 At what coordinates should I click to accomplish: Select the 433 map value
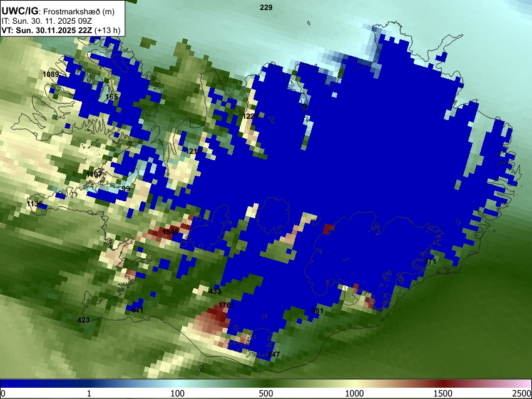pos(215,291)
